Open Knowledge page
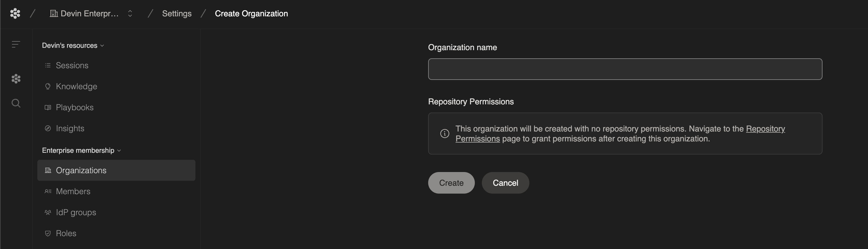 pos(116,86)
